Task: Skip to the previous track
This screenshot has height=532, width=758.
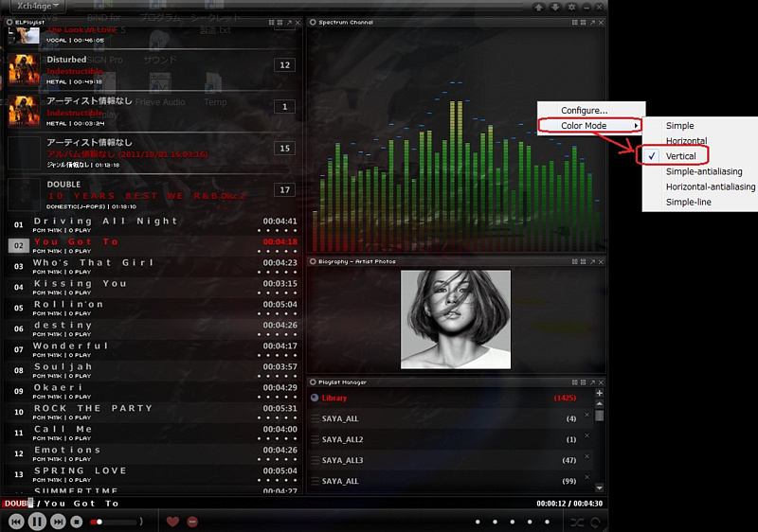Action: coord(16,522)
